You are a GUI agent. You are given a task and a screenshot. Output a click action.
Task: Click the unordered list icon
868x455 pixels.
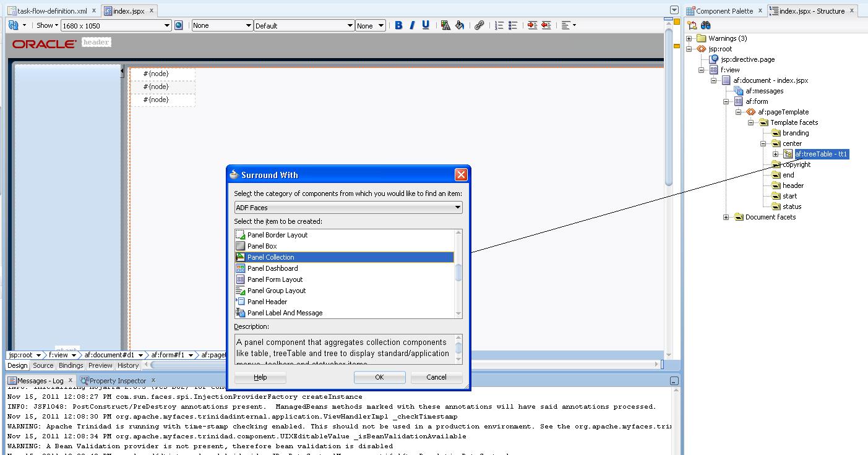click(512, 25)
